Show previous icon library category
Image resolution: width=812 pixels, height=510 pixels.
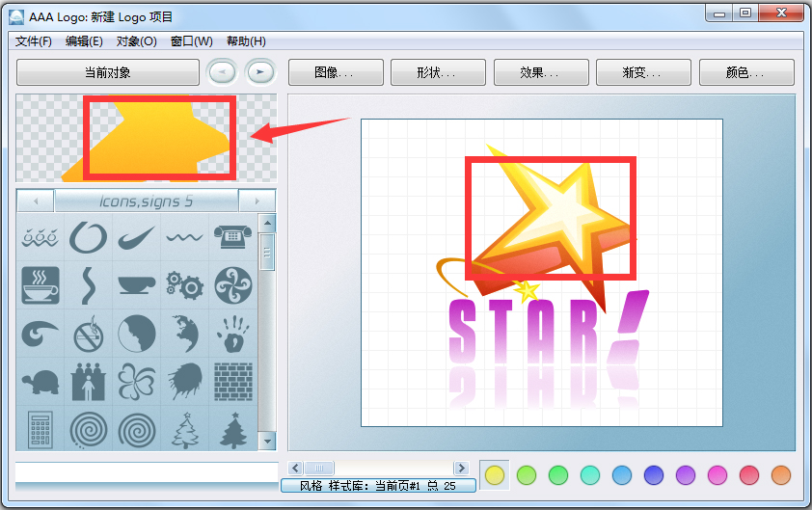pos(36,201)
